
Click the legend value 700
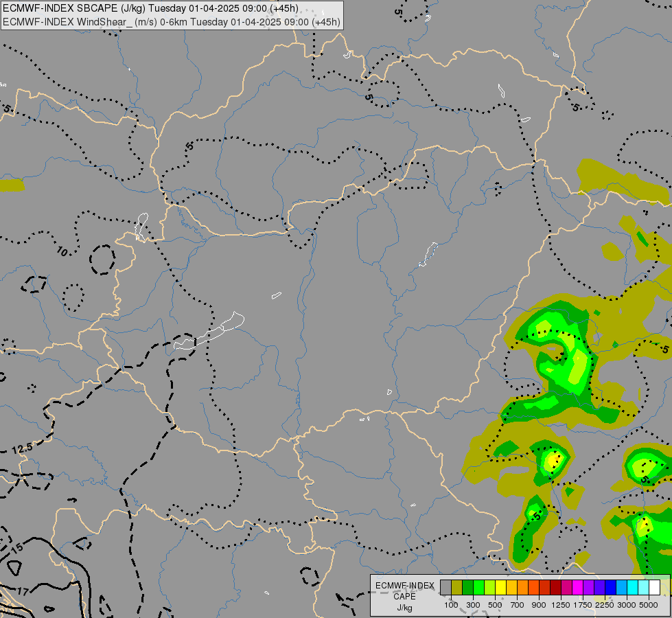518,605
